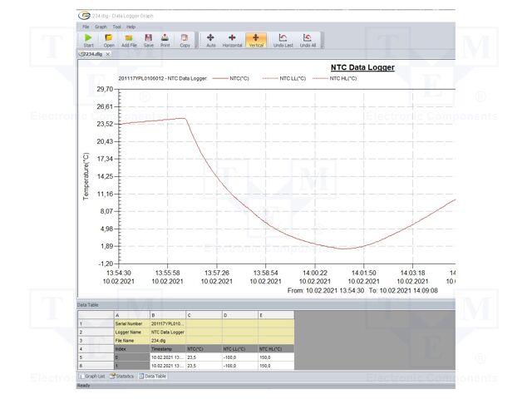Open the Help menu
Image resolution: width=532 pixels, height=399 pixels.
[x=131, y=27]
